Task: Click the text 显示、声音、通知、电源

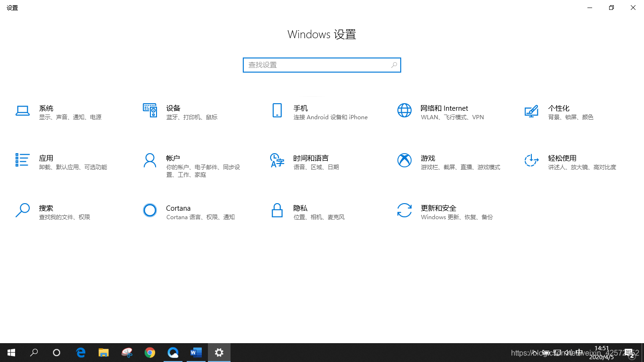Action: [70, 117]
